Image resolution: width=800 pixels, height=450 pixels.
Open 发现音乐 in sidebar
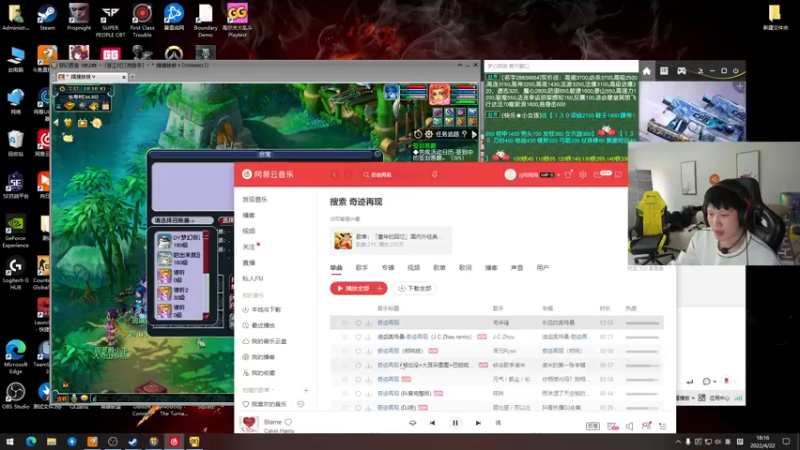tap(255, 199)
